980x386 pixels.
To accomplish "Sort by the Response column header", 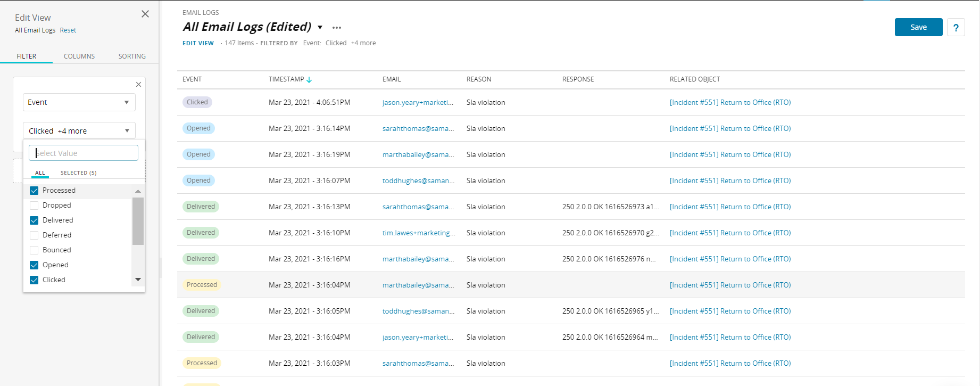I will (578, 79).
